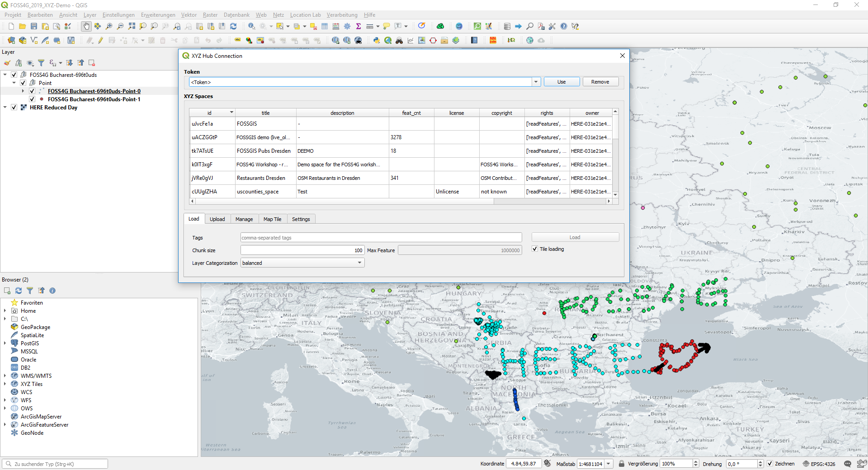
Task: Click the Open Project folder icon
Action: (x=22, y=26)
